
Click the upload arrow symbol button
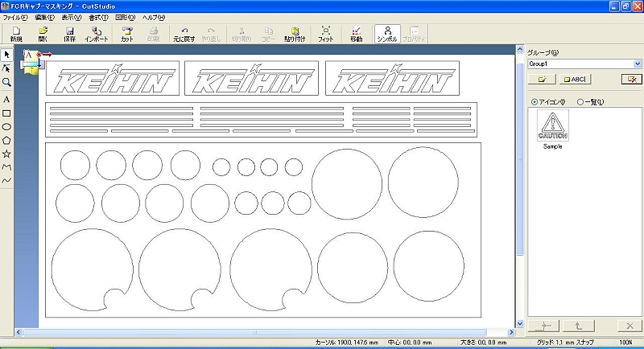coord(579,326)
